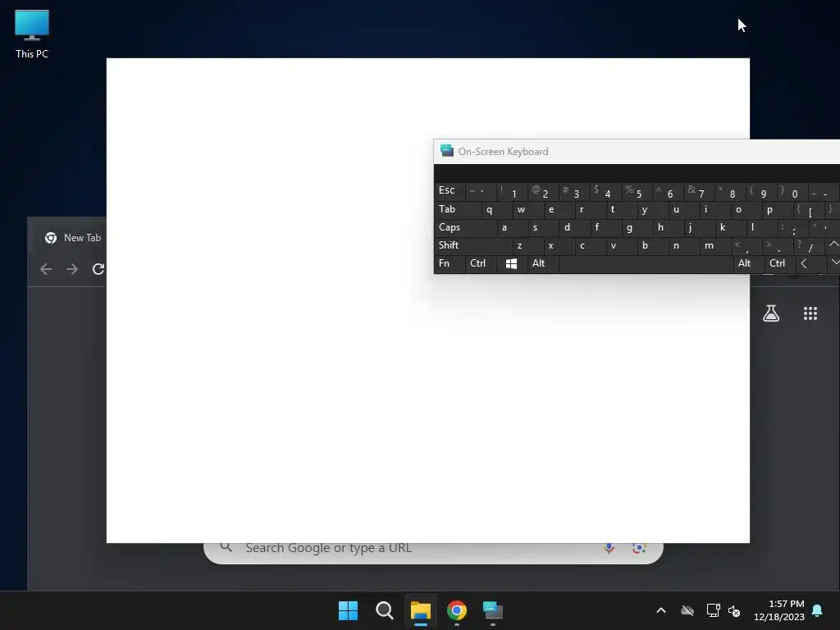Viewport: 840px width, 630px height.
Task: Switch to Google Chrome in taskbar
Action: 456,610
